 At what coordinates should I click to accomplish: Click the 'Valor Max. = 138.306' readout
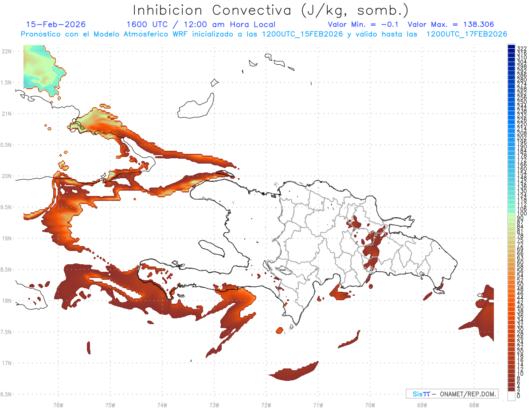(x=450, y=24)
